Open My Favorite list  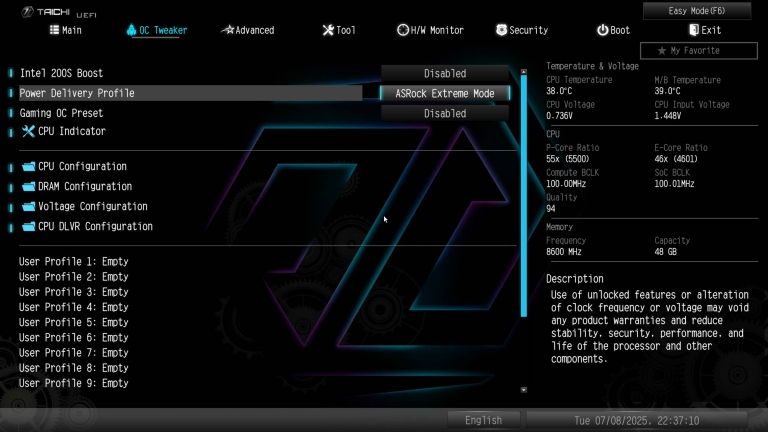(698, 50)
